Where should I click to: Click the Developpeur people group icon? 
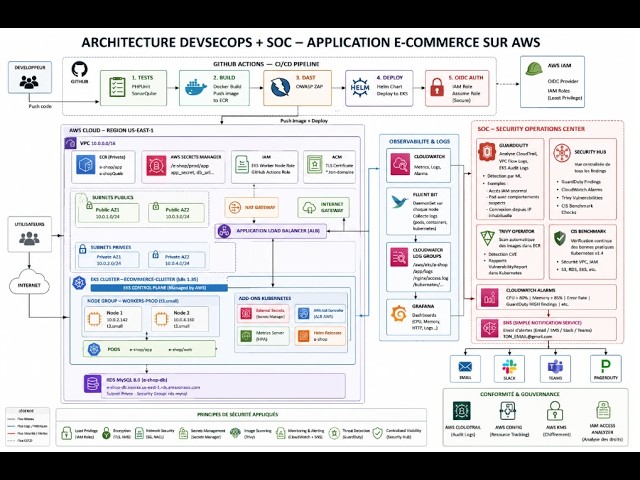point(29,82)
